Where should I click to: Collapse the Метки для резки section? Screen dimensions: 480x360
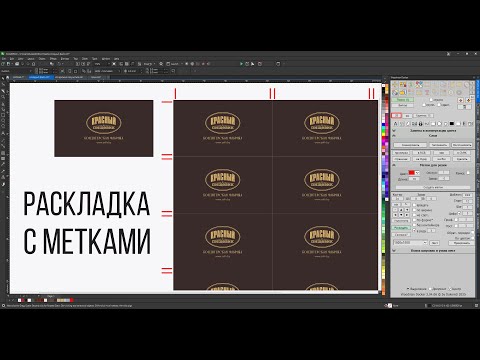tap(394, 165)
